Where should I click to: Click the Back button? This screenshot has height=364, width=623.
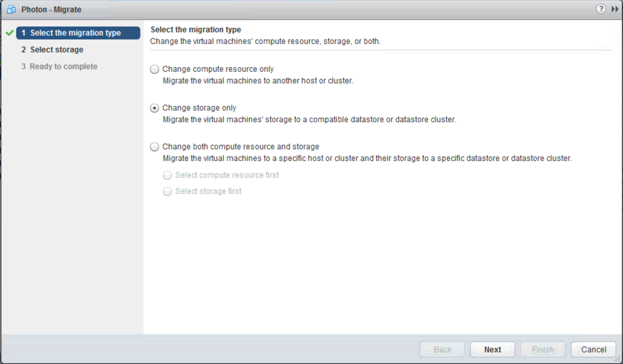click(442, 349)
